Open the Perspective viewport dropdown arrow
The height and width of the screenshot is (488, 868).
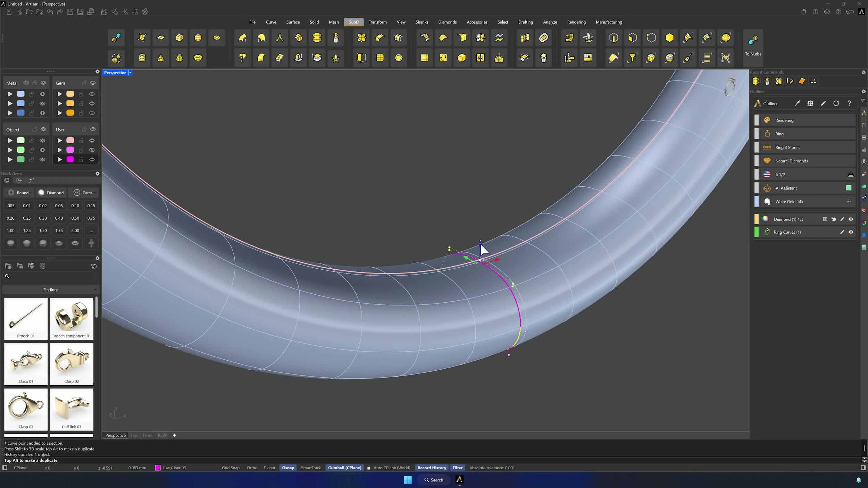tap(130, 73)
